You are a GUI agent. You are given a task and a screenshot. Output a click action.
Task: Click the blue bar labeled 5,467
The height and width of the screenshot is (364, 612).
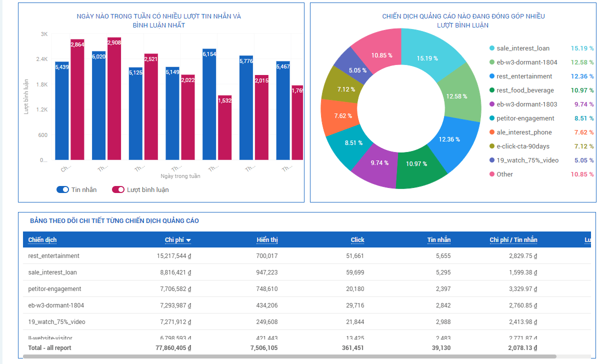pos(283,110)
